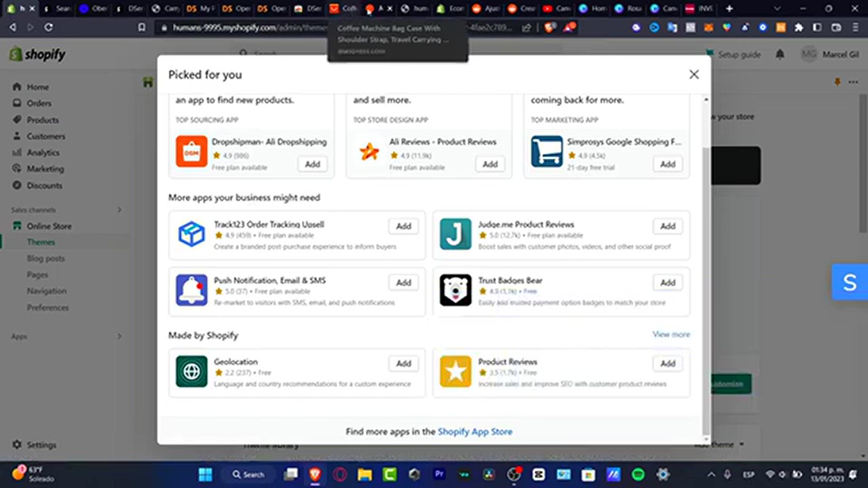Open a new browser tab
Screen dimensions: 868x488
click(729, 9)
